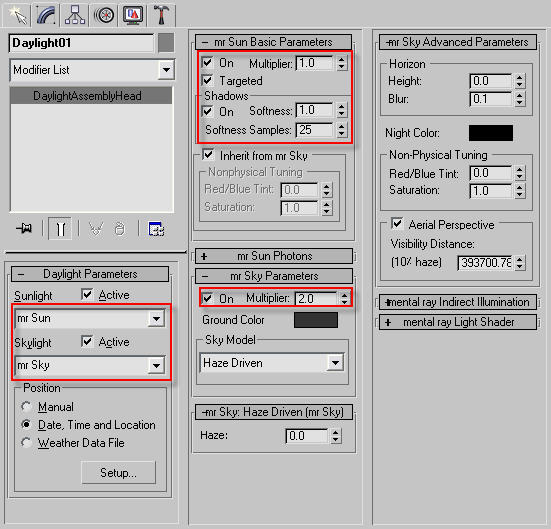Click Softness Samples value field

point(315,130)
